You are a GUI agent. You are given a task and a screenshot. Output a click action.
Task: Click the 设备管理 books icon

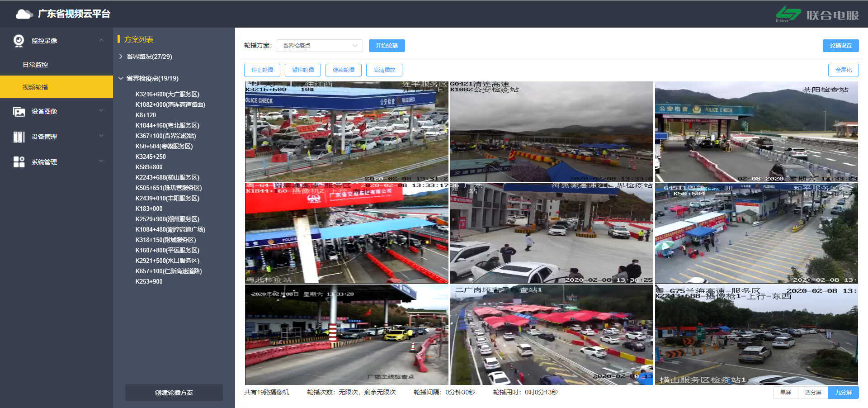pos(19,137)
